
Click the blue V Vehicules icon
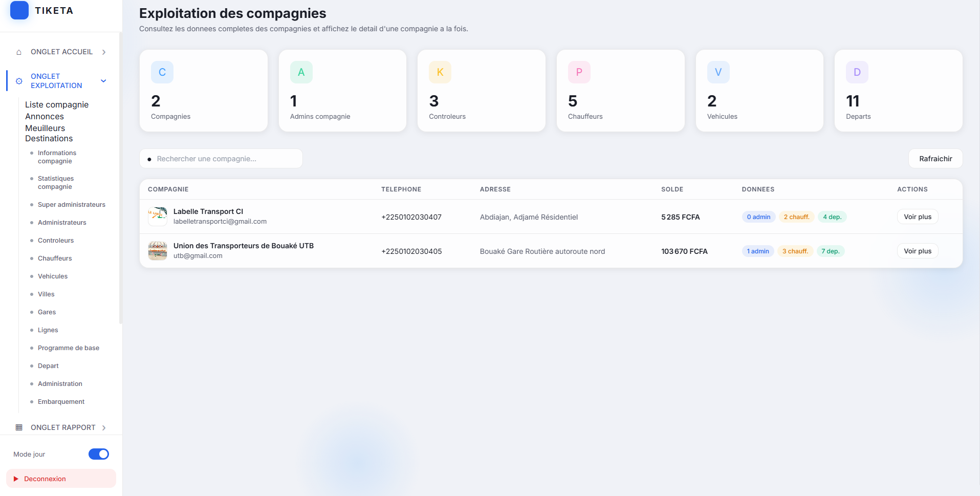tap(718, 72)
